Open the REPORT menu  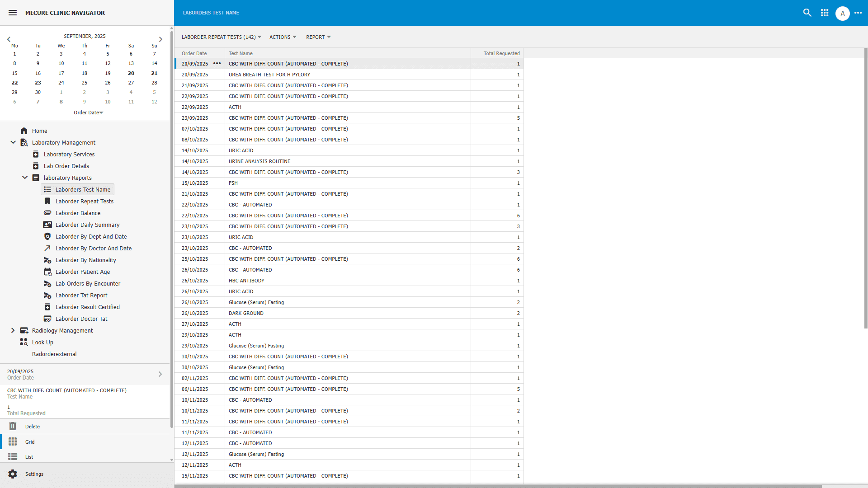(318, 37)
